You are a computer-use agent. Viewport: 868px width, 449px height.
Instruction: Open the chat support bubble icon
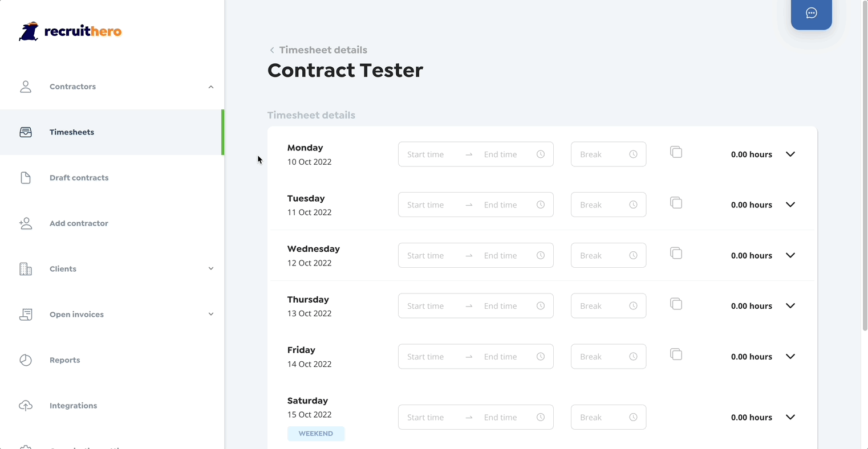pos(811,13)
